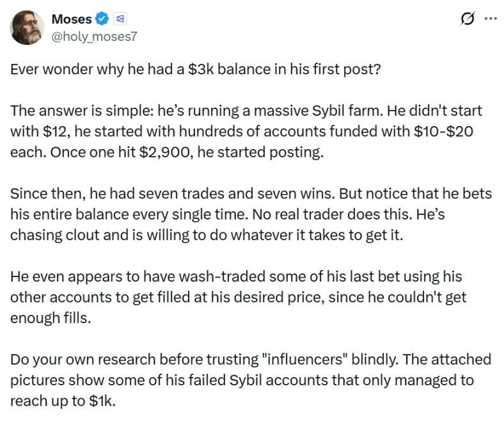The height and width of the screenshot is (425, 504).
Task: Click the affiliate badge beside the verified checkmark
Action: pyautogui.click(x=118, y=19)
